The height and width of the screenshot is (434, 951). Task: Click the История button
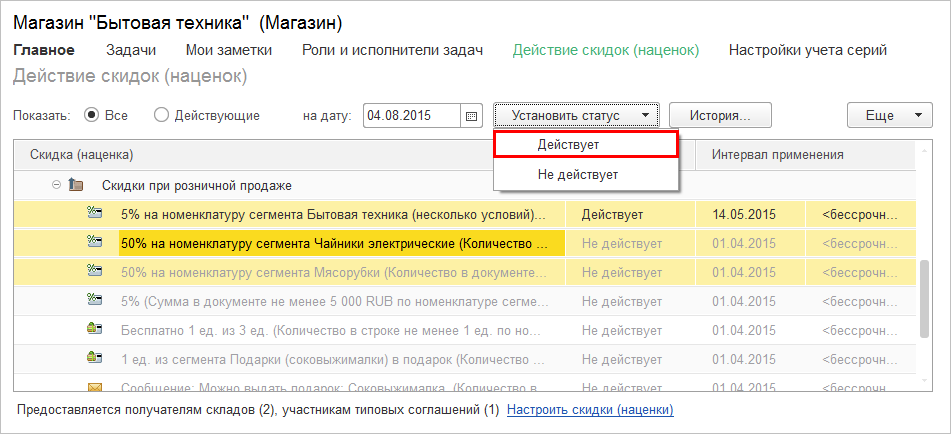coord(720,116)
